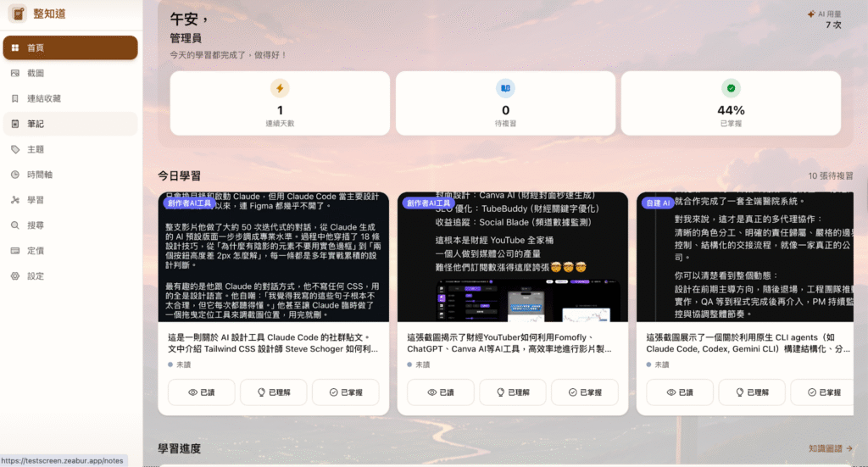Click the 待複習 stat card
868x467 pixels.
coord(505,103)
